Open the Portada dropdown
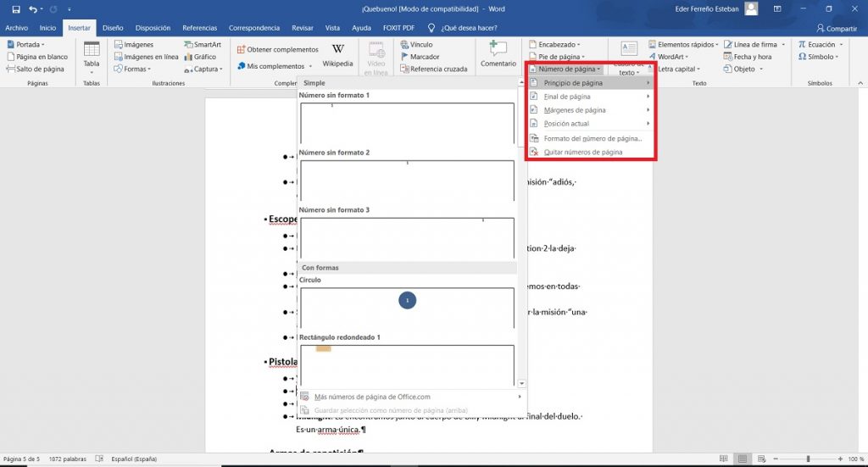The image size is (868, 467). (x=25, y=44)
